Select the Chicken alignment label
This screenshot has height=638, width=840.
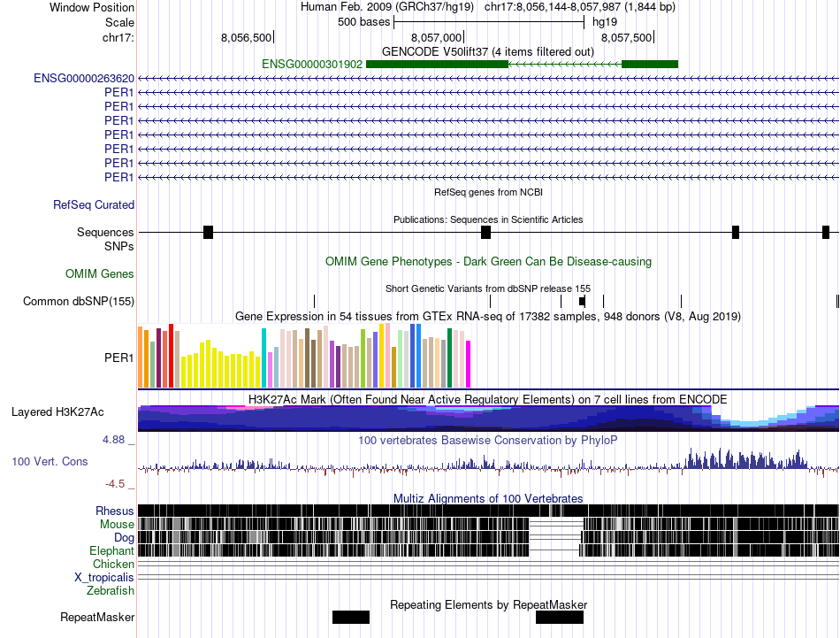tap(113, 564)
